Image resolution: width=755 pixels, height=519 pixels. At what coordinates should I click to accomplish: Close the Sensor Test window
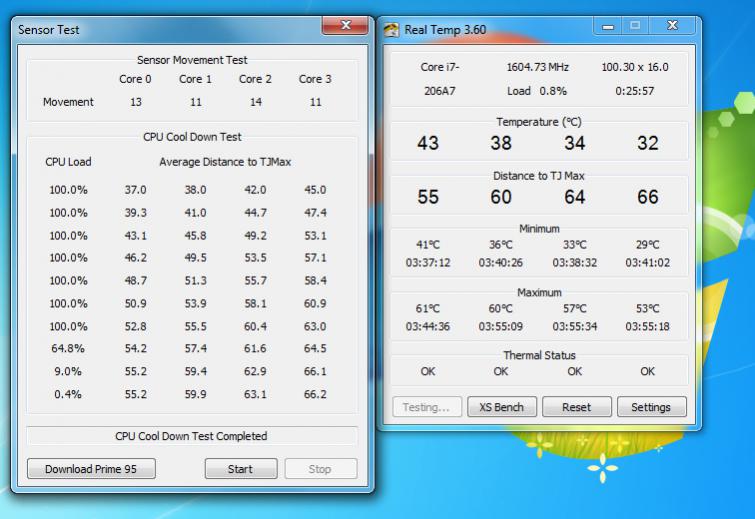(x=345, y=25)
